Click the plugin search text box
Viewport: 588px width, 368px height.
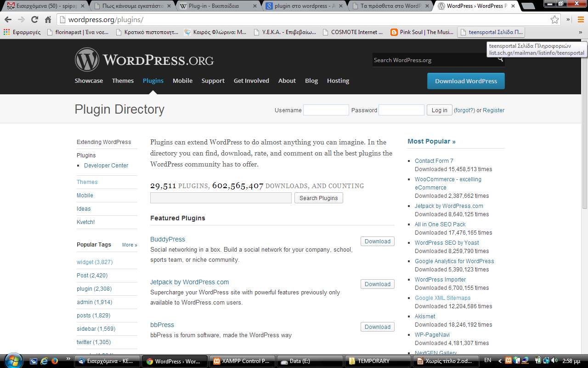click(x=221, y=198)
